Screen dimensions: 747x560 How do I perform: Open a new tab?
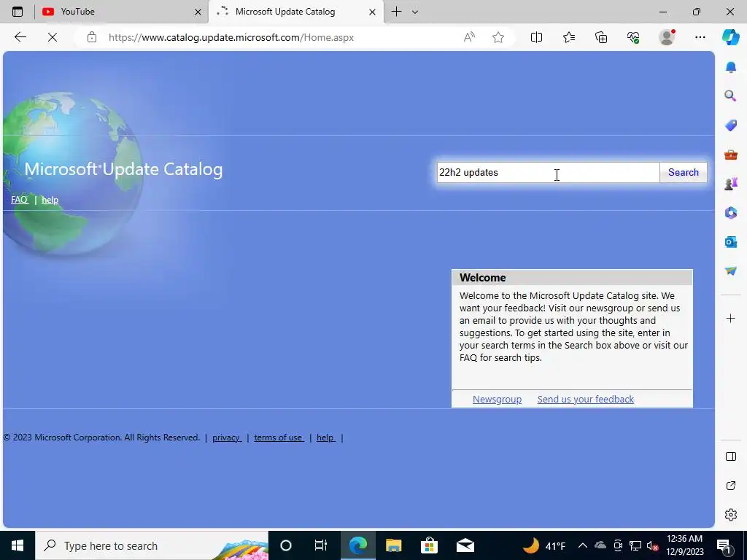396,12
